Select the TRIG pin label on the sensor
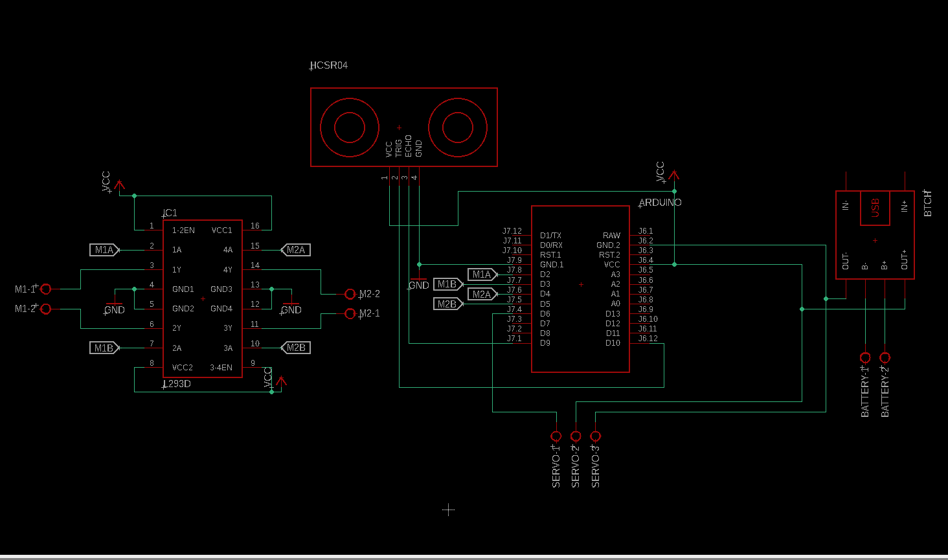The image size is (948, 560). (399, 147)
